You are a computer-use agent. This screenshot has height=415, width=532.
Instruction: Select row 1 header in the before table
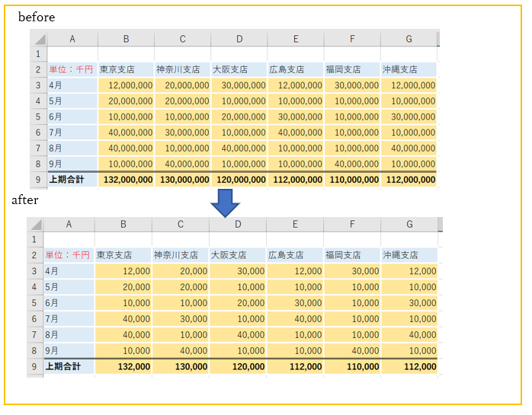(38, 54)
